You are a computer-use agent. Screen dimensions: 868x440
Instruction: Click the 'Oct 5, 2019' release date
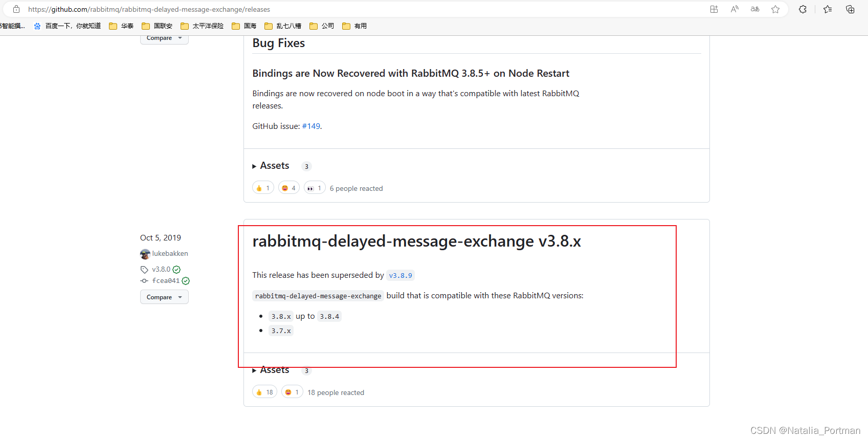coord(161,238)
